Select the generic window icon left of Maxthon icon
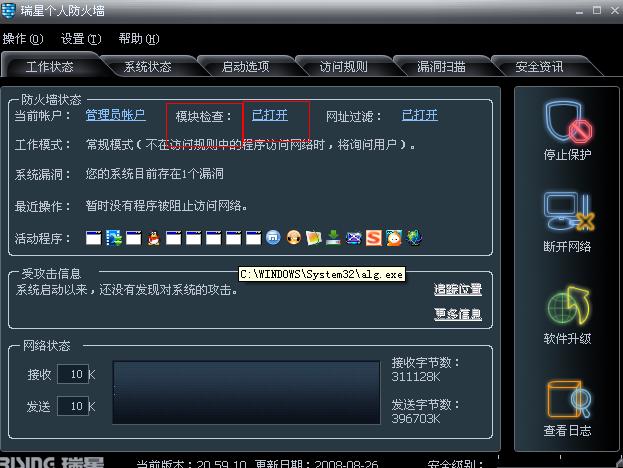Screen dimensions: 623x468 coord(253,238)
